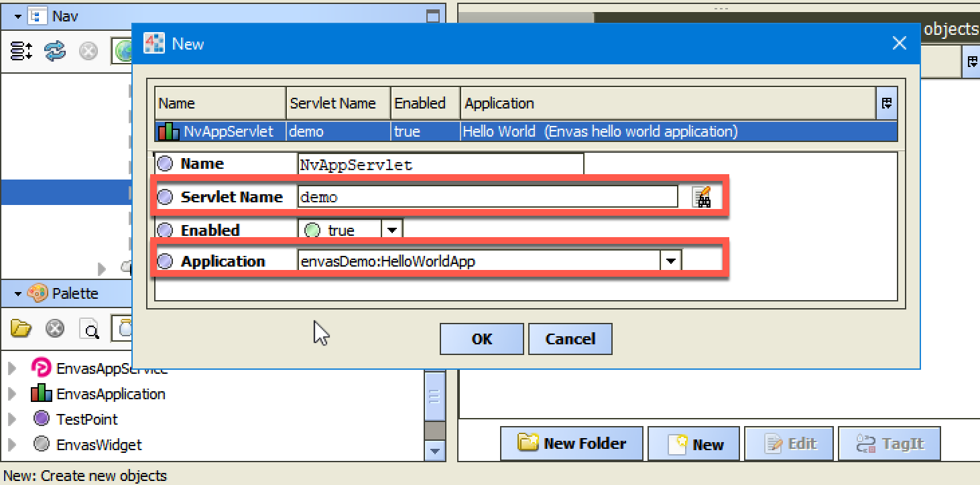This screenshot has height=485, width=980.
Task: Expand the TestPoint node
Action: (12, 419)
